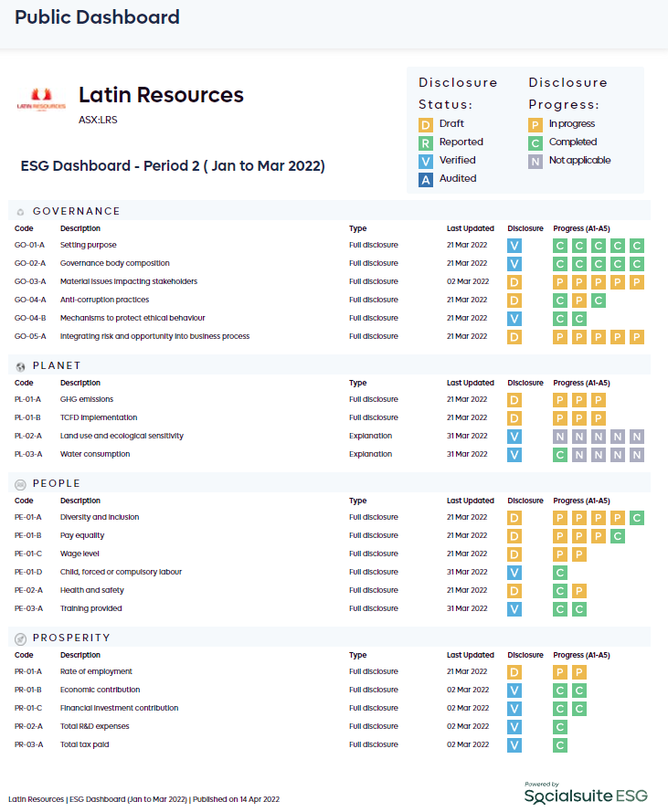Click 'Anti-corruption practices' description
Screen dimensions: 668x812
click(104, 300)
